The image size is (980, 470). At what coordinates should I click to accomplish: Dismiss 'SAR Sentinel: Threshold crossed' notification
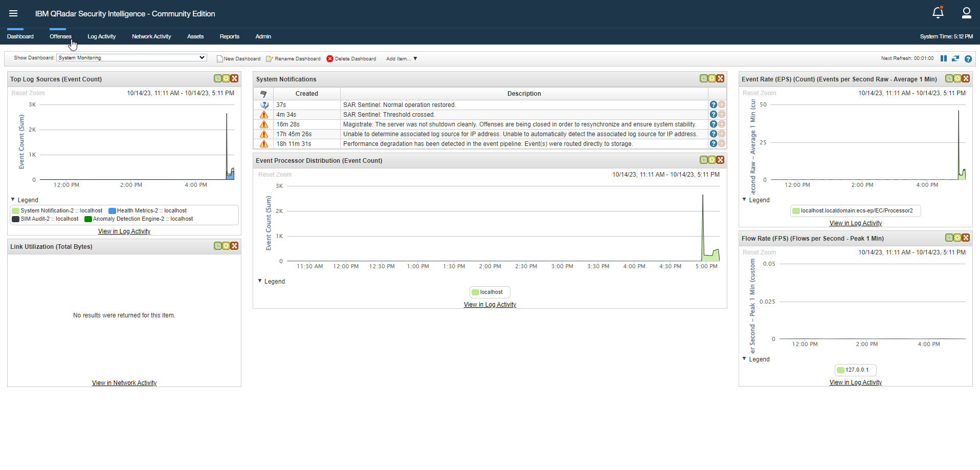click(722, 114)
